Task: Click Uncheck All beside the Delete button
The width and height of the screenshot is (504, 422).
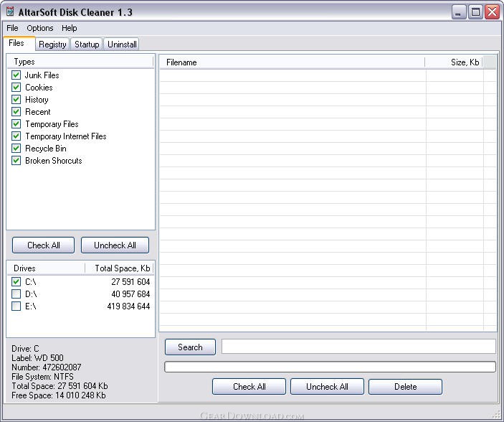Action: 327,387
